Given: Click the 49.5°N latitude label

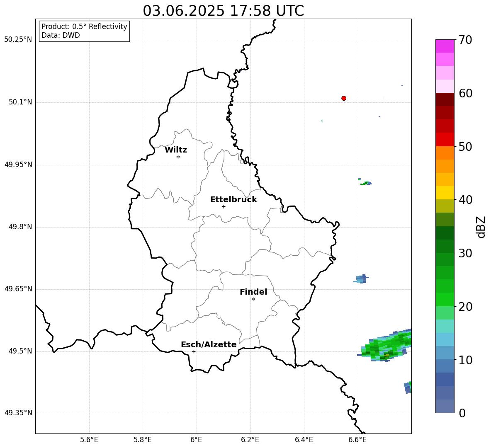Looking at the screenshot, I should pyautogui.click(x=20, y=351).
